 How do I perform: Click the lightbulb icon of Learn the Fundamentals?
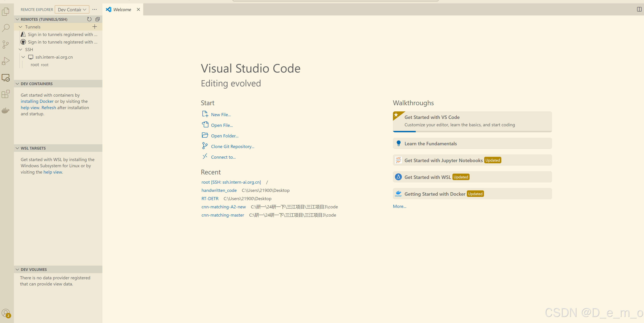399,143
